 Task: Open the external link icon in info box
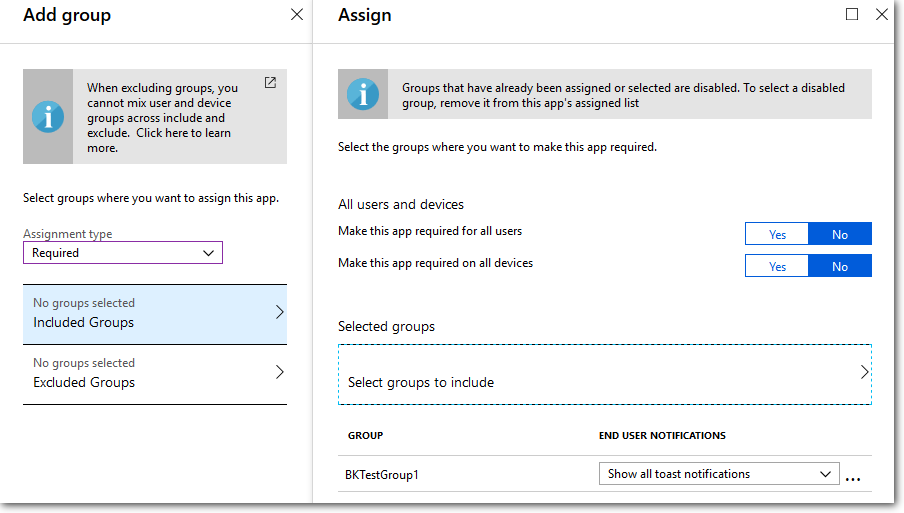coord(270,83)
